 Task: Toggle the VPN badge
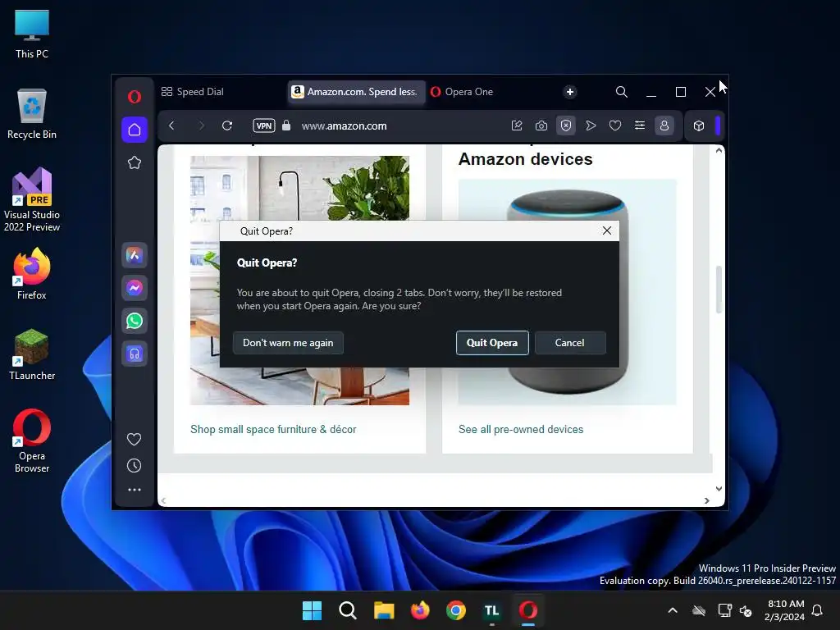(263, 126)
